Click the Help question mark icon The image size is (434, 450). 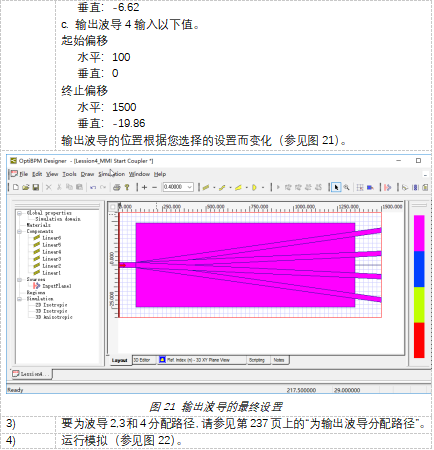coord(127,187)
